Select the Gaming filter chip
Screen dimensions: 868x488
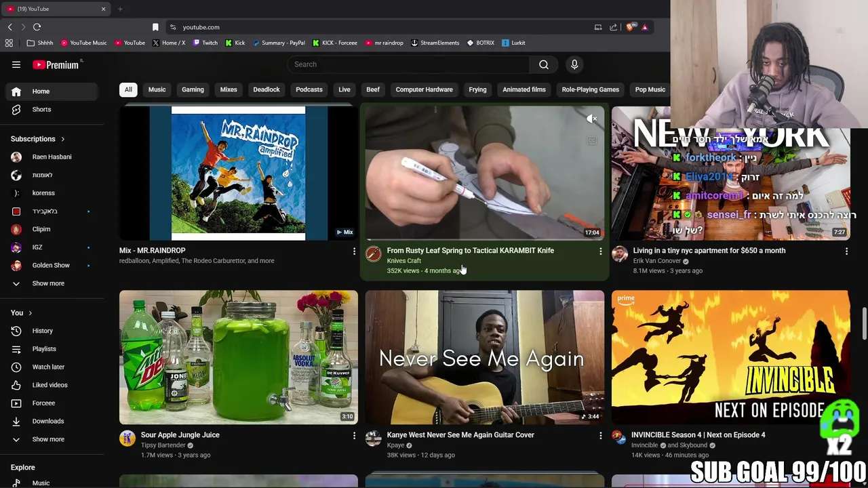pos(193,89)
